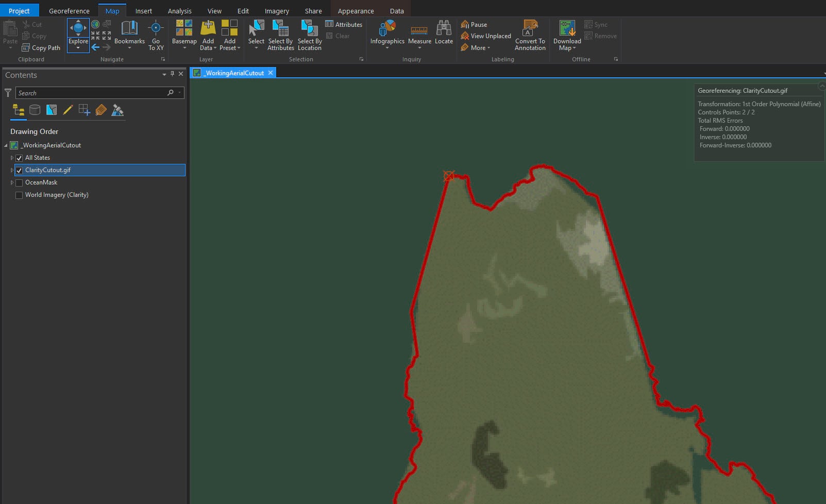
Task: Open the Georeference ribbon tab
Action: coord(69,11)
